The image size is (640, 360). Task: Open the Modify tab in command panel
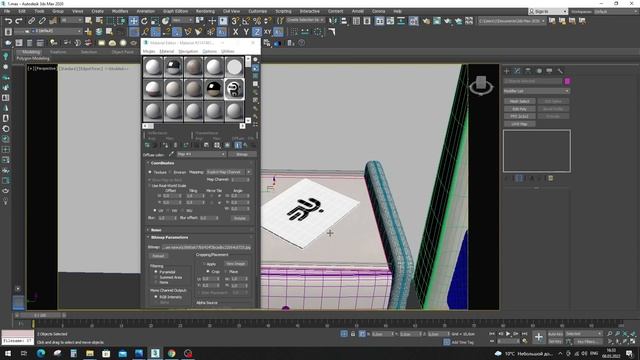tap(517, 71)
